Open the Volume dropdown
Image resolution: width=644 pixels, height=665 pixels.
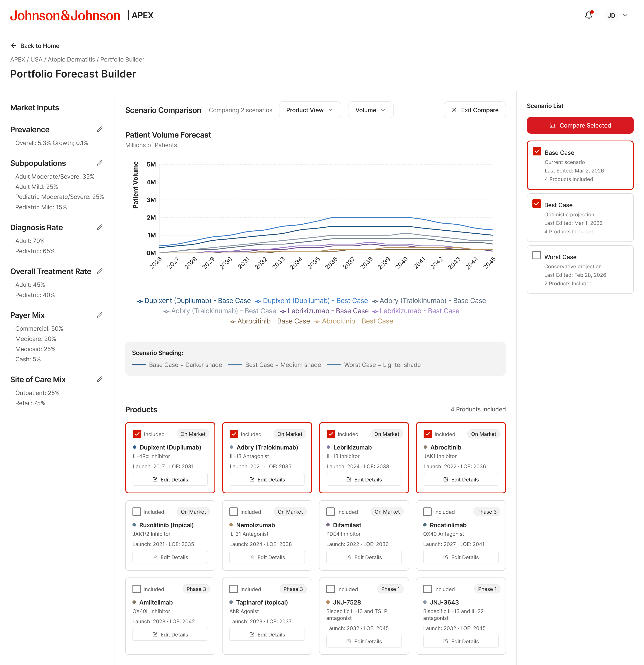(x=371, y=110)
